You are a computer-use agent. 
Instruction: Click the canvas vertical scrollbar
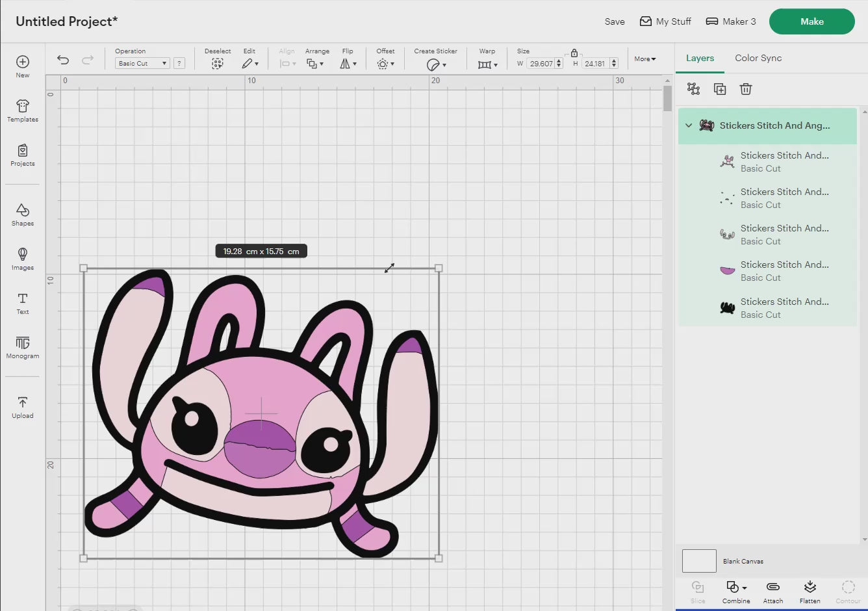(x=667, y=99)
